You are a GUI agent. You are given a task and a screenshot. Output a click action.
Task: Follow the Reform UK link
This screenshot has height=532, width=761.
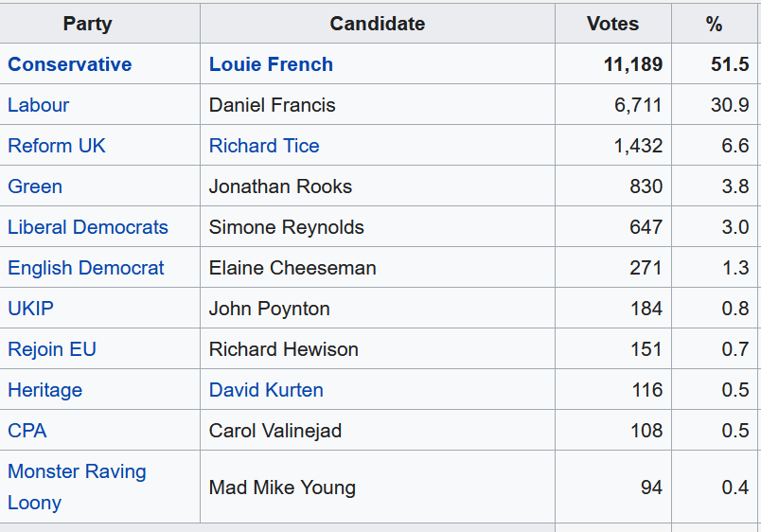click(x=57, y=146)
